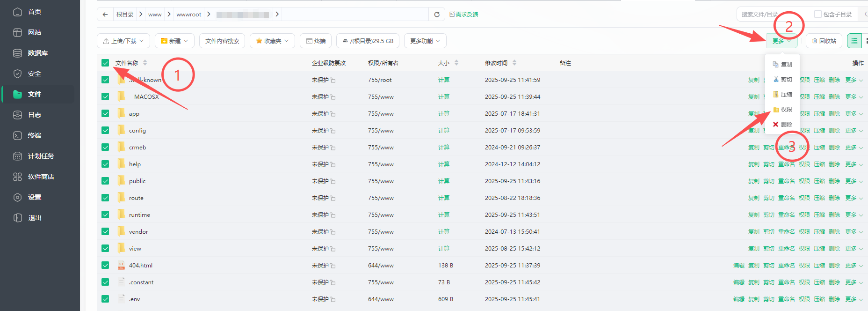Click the 搜索文件/目录 search field
This screenshot has height=311, width=868.
[772, 15]
